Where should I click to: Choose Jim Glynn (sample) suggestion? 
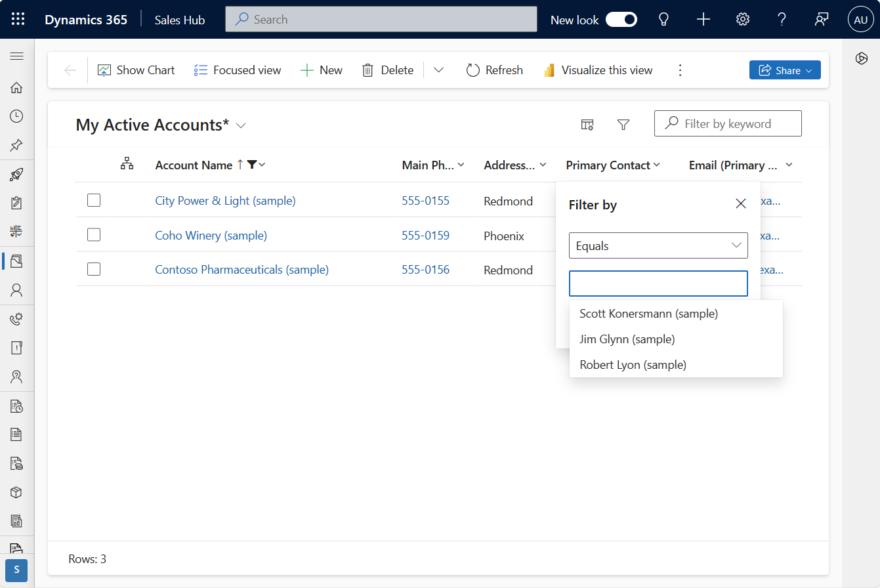click(676, 339)
